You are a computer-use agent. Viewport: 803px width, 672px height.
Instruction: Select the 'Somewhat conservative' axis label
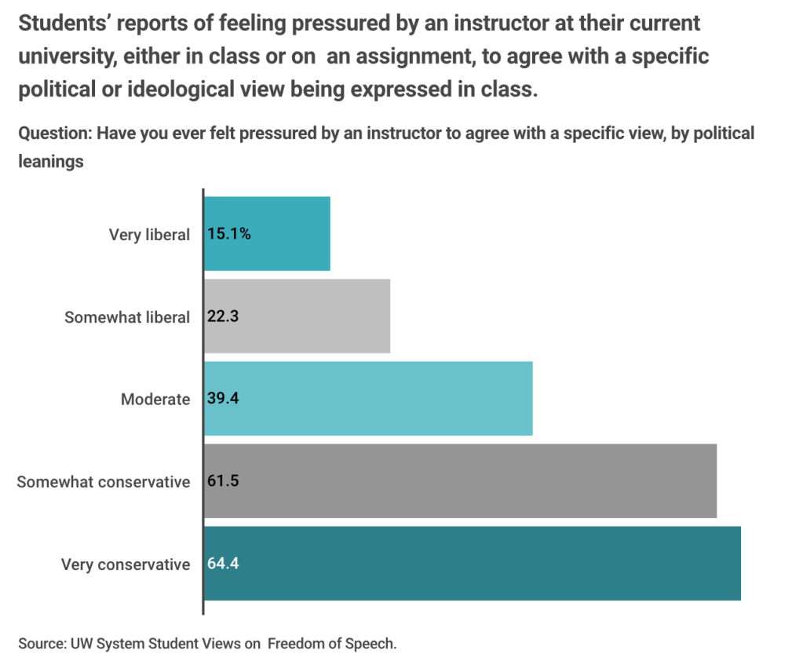[104, 481]
